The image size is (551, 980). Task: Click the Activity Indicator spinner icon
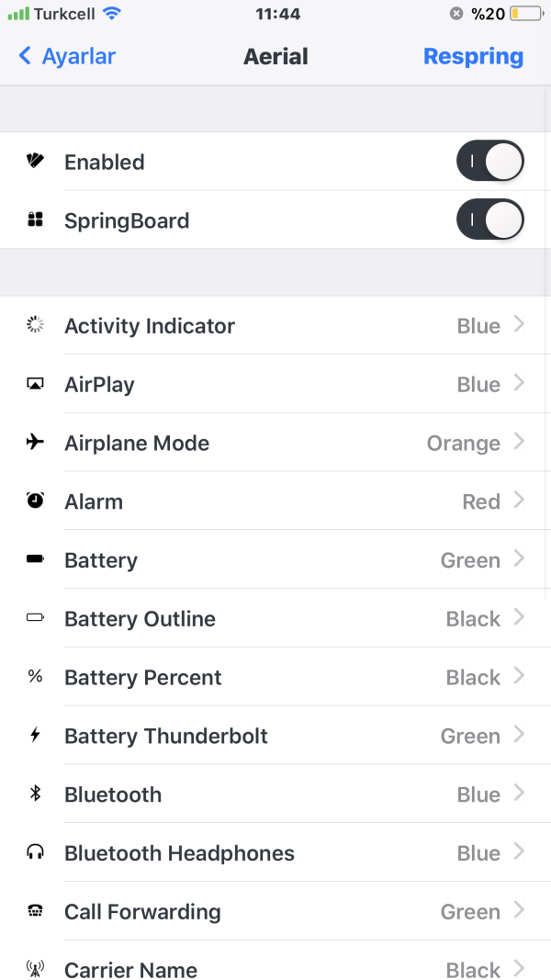pos(35,325)
